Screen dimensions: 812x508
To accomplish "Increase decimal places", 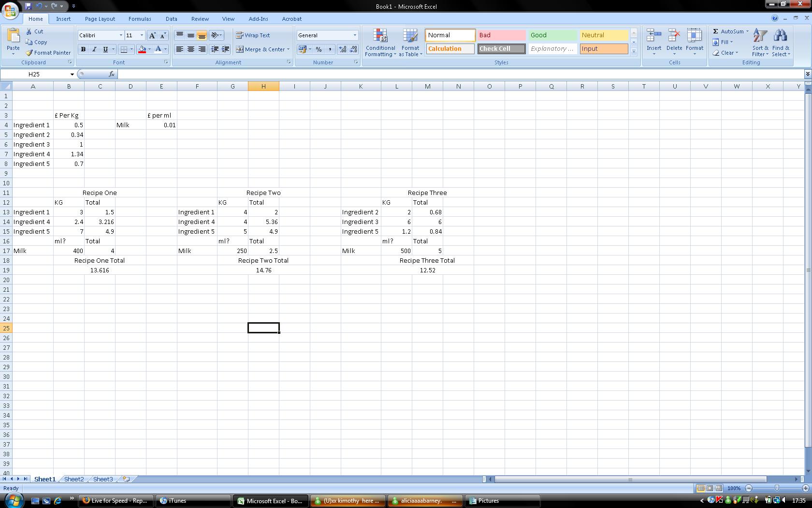I will pyautogui.click(x=342, y=49).
